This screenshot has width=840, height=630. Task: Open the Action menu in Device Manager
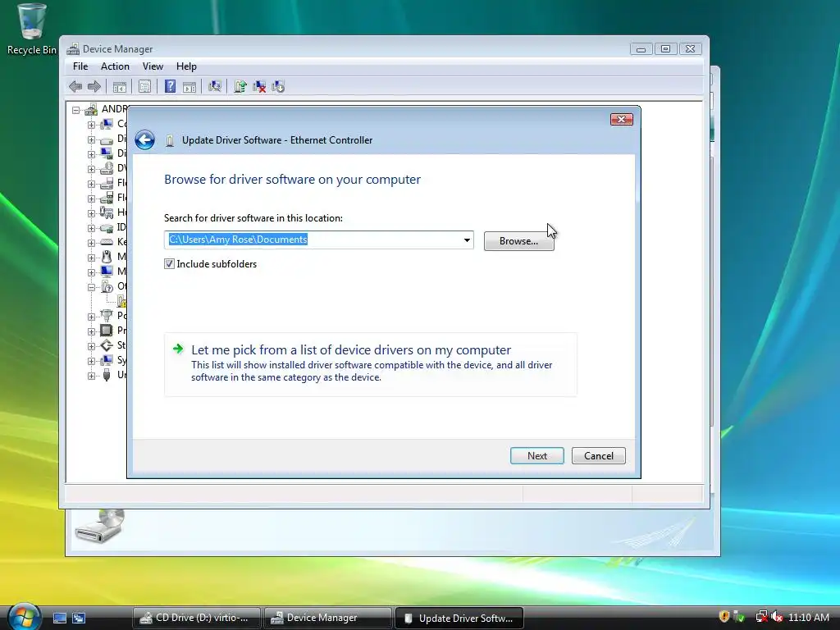point(115,66)
